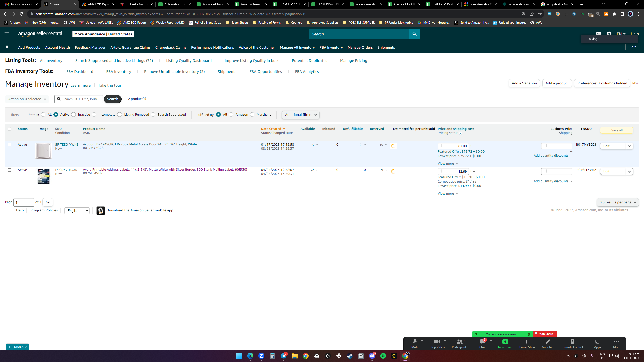The image size is (644, 362).
Task: Close the FEEDBACK tab with its X
Action: (26, 347)
